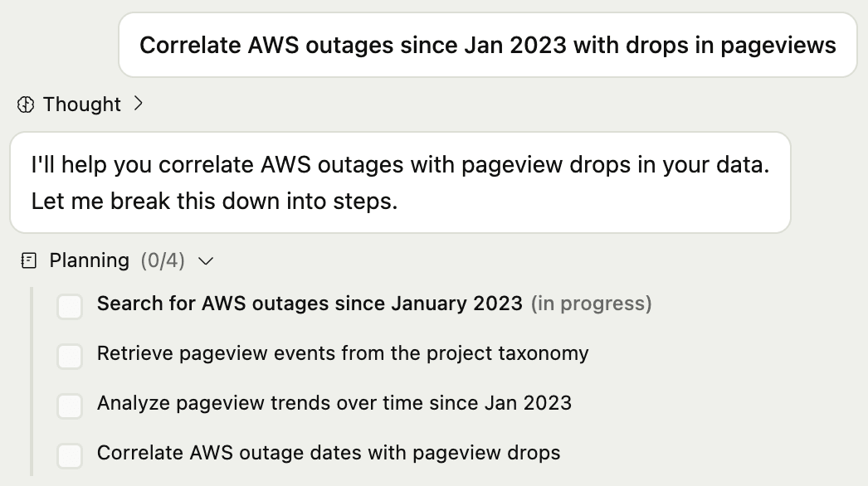
Task: Toggle the Analyze pageview trends checkbox
Action: tap(70, 406)
